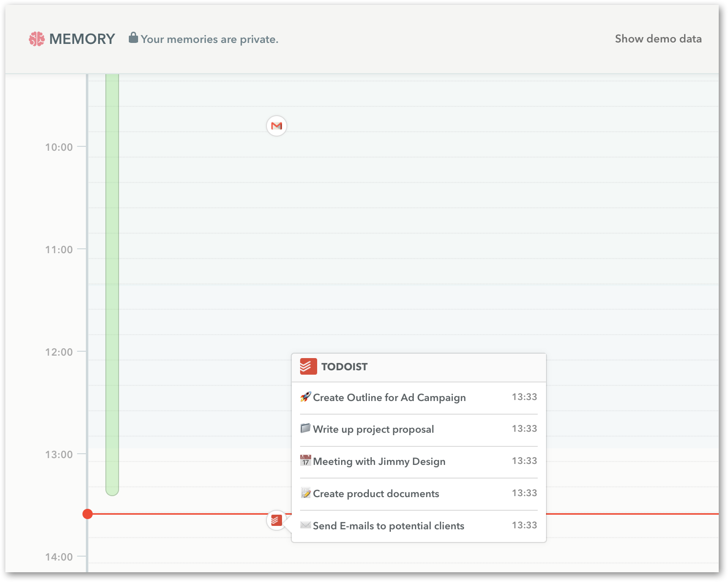Image resolution: width=728 pixels, height=582 pixels.
Task: Click the calendar icon beside Jimmy Design meeting
Action: (305, 461)
